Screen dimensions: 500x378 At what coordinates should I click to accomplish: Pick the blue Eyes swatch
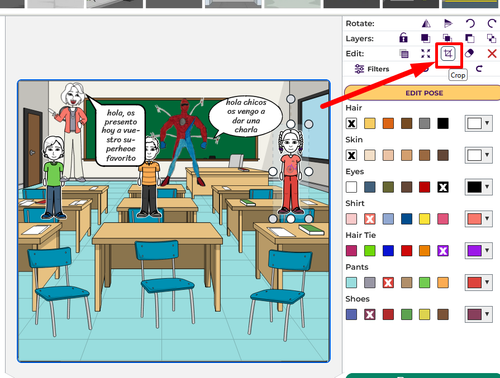pyautogui.click(x=370, y=187)
